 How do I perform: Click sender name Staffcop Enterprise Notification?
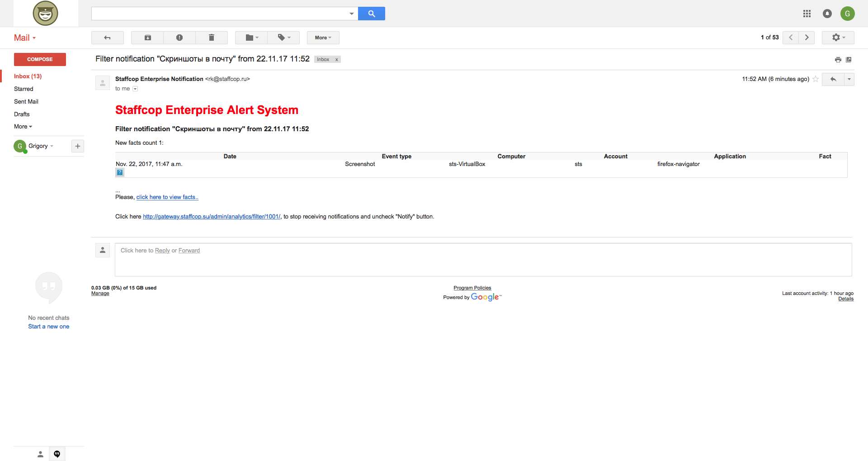tap(159, 79)
